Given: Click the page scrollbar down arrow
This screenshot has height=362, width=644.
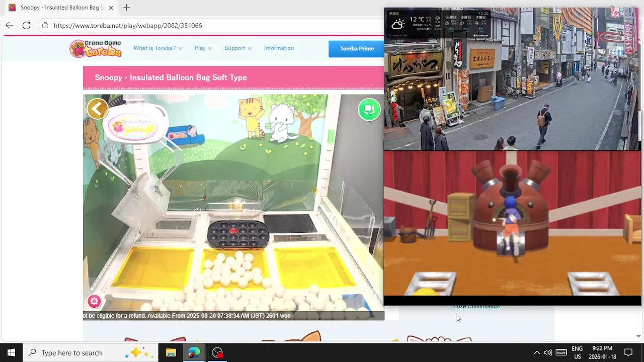Looking at the screenshot, I should tap(638, 336).
